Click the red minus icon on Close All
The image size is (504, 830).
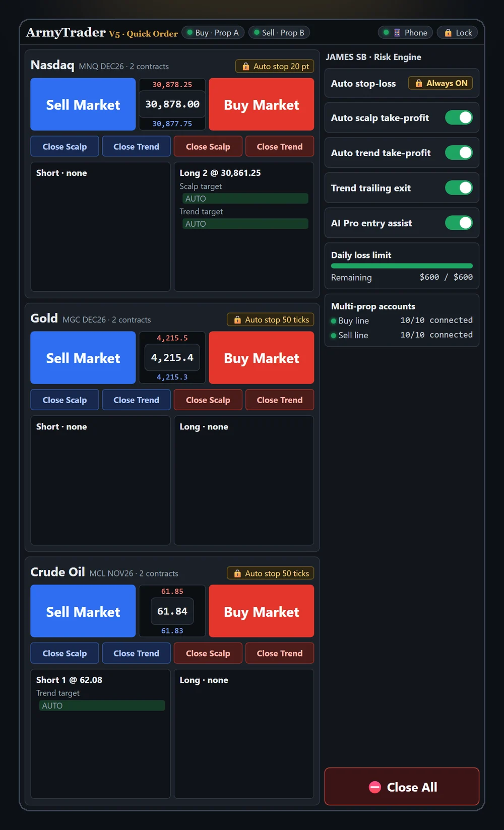(375, 787)
